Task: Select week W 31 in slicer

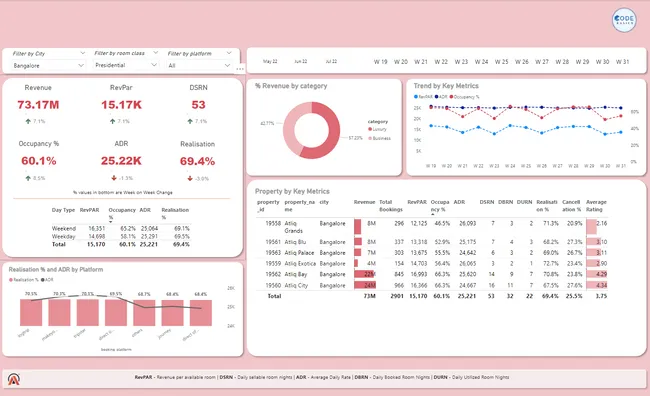Action: 622,62
